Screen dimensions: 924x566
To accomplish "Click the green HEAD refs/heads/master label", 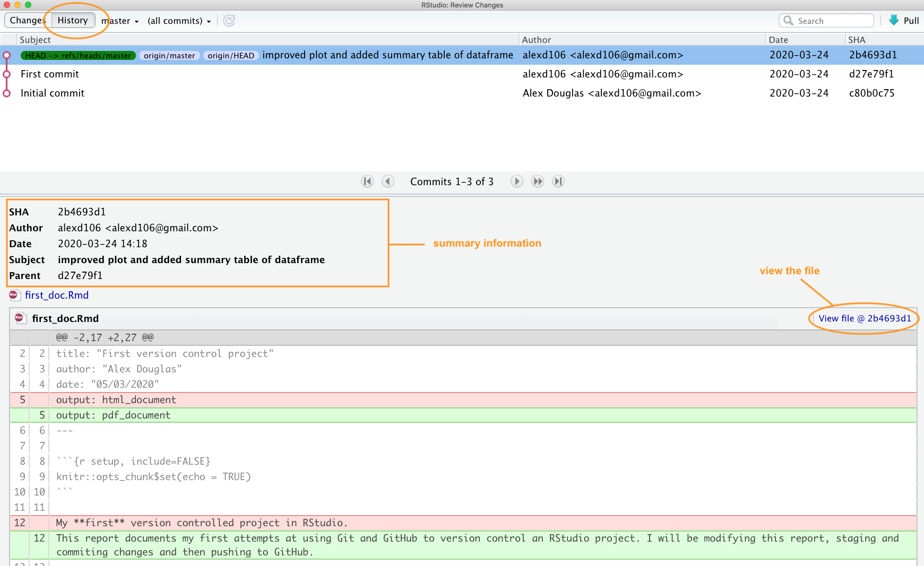I will point(78,56).
